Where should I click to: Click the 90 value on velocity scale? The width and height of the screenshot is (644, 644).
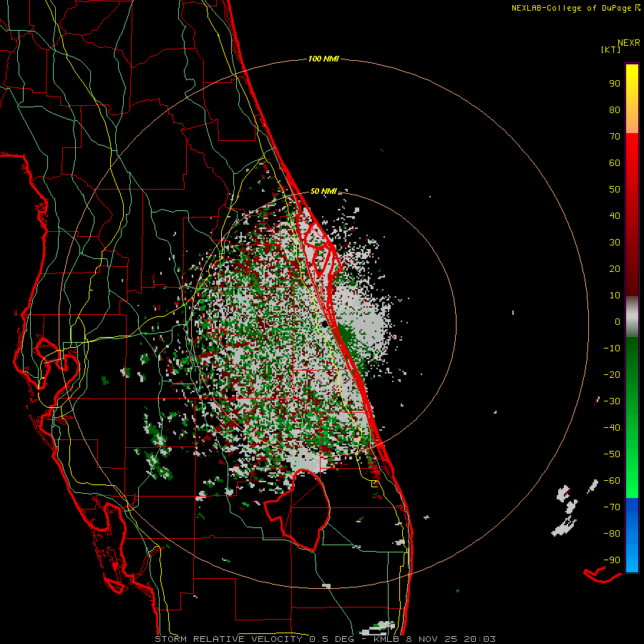click(615, 84)
